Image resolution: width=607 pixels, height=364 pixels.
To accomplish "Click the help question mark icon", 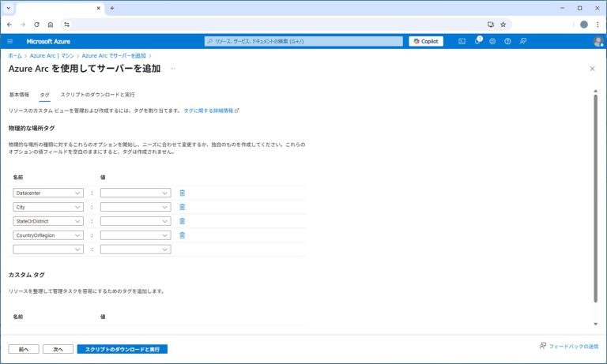I will 507,41.
